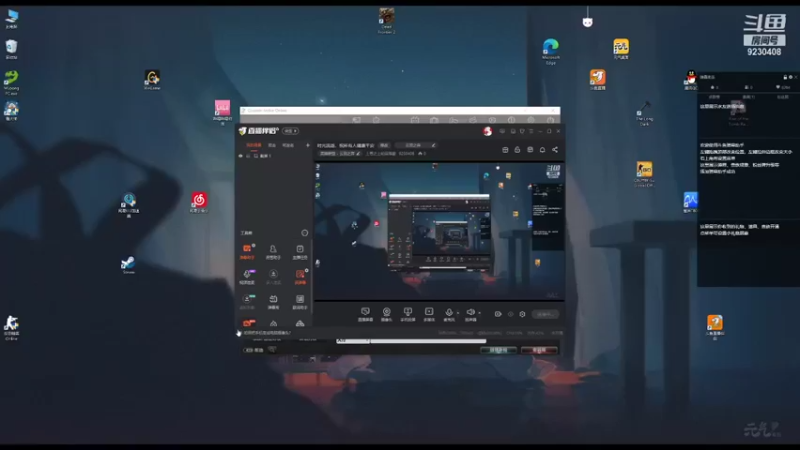800x450 pixels.
Task: Open the settings gear beside preview eye
Action: coord(522,314)
